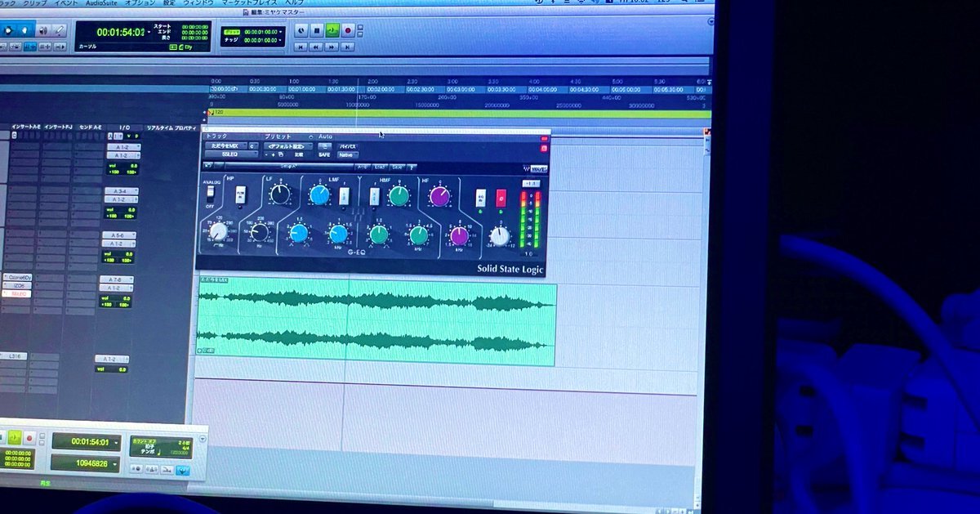Open the Setup (設定) menu

pyautogui.click(x=168, y=2)
